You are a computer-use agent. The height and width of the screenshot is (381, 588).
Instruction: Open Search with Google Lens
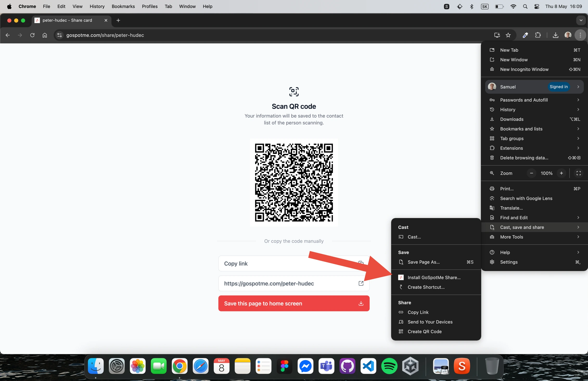[534, 198]
